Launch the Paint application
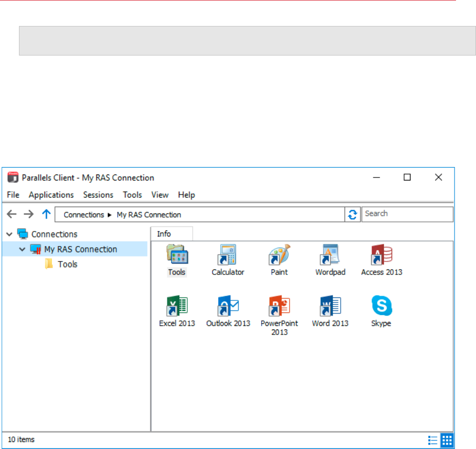 click(279, 254)
